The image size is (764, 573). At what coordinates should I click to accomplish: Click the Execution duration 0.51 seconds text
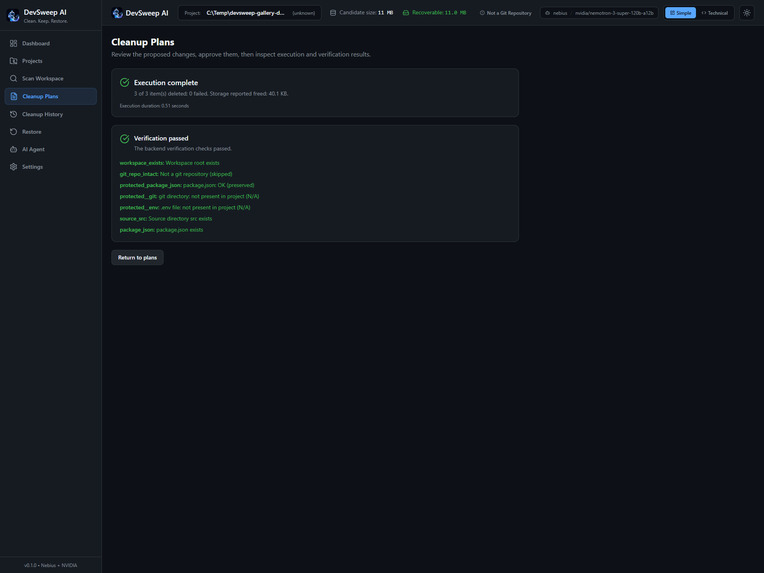click(154, 106)
